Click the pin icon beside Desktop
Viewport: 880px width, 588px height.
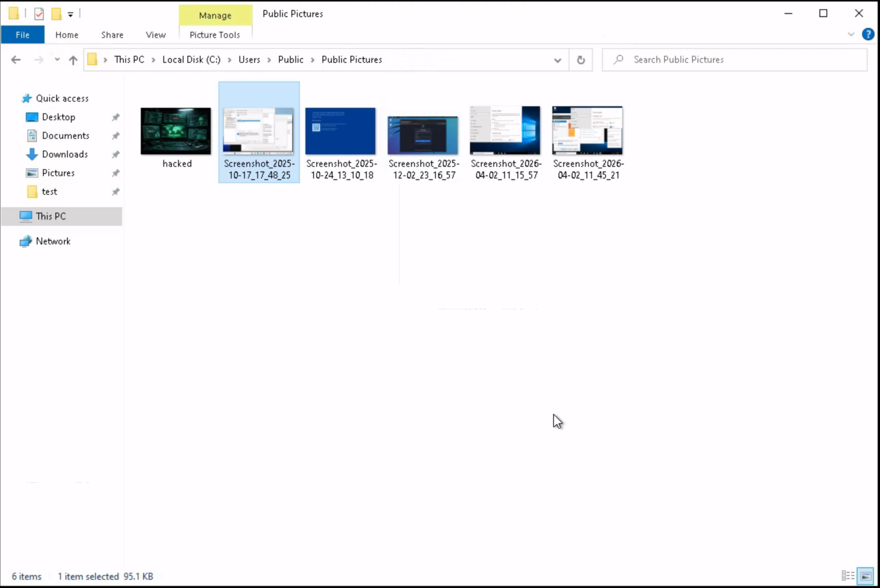point(115,117)
